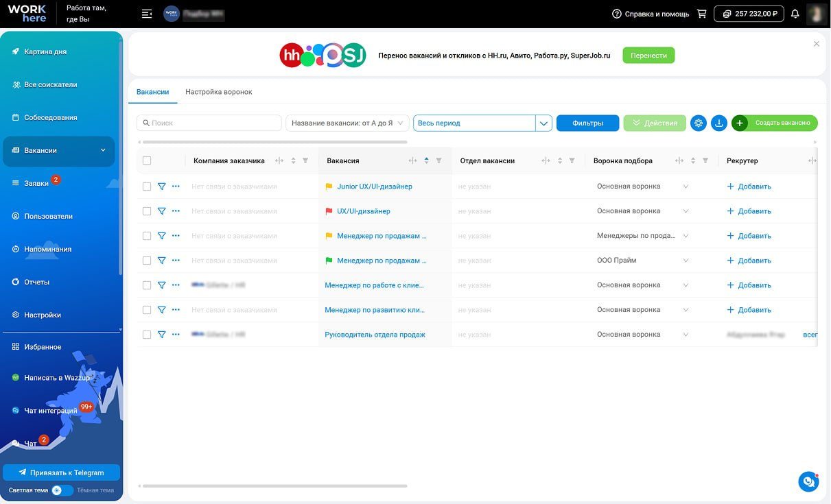Open the support chat bubble icon
This screenshot has height=504, width=831.
click(808, 481)
